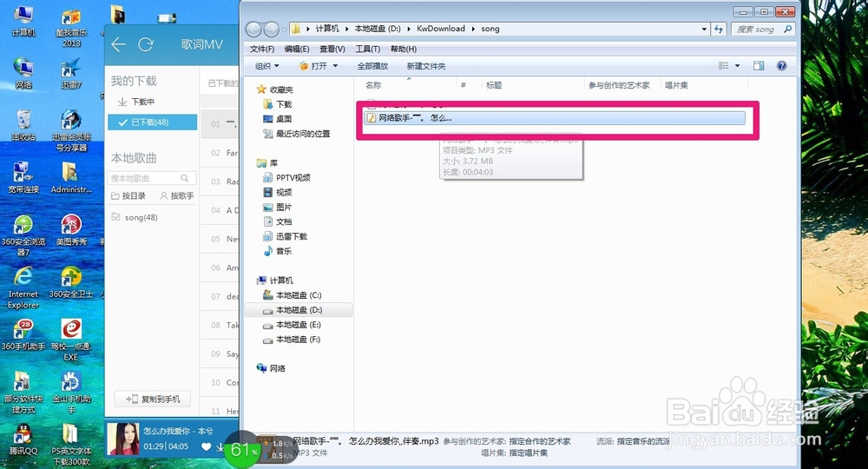The width and height of the screenshot is (868, 469).
Task: Open Internet Explorer desktop icon
Action: coord(23,288)
